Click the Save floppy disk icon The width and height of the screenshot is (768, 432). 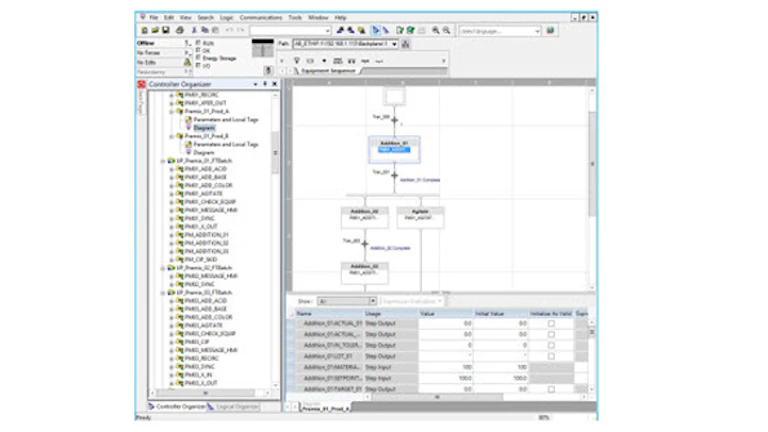[x=166, y=30]
